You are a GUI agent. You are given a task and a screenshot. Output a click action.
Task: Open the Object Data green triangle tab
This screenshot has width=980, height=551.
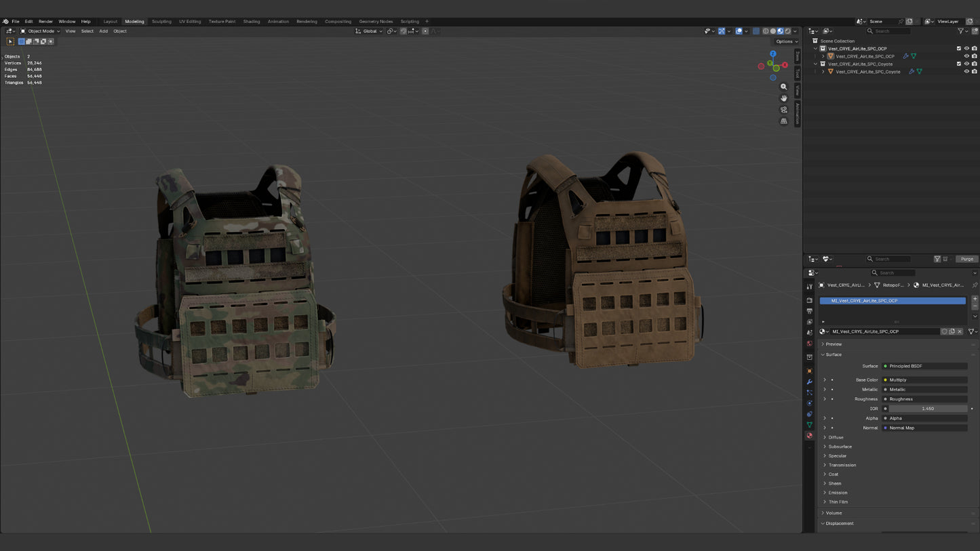pyautogui.click(x=809, y=425)
